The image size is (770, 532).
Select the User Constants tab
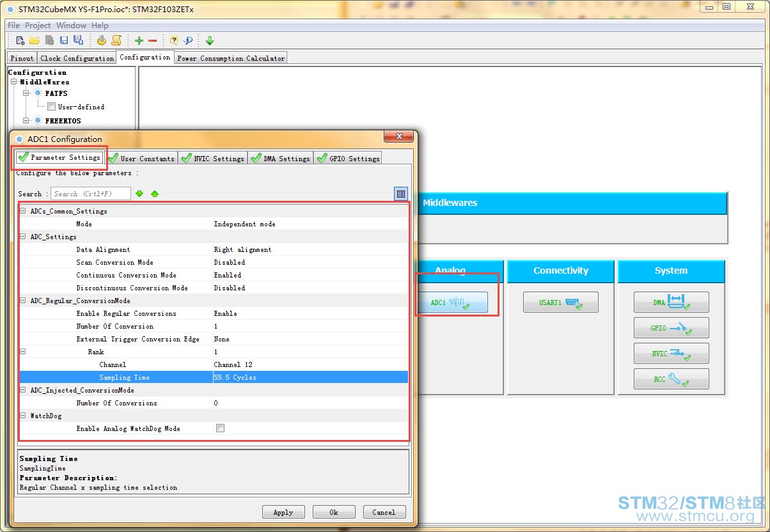(141, 158)
